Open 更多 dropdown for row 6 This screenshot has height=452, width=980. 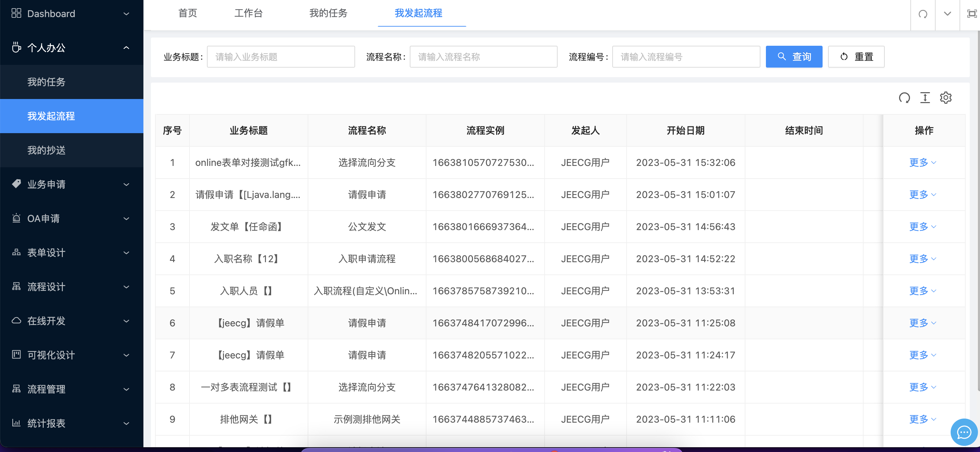pos(923,323)
